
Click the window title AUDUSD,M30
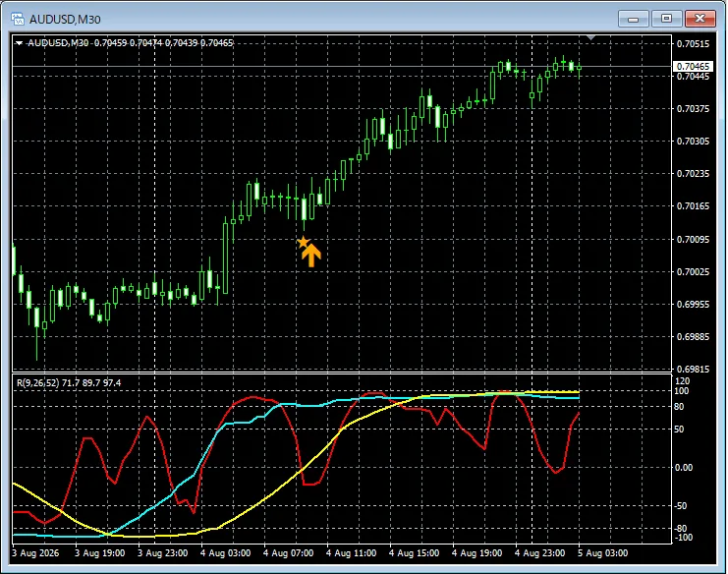pyautogui.click(x=65, y=20)
